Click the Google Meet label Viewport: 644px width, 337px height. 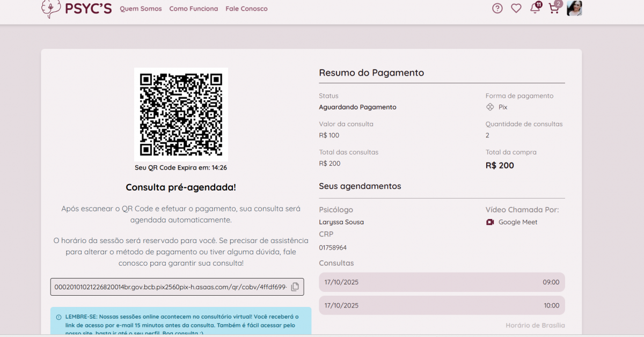pos(517,222)
